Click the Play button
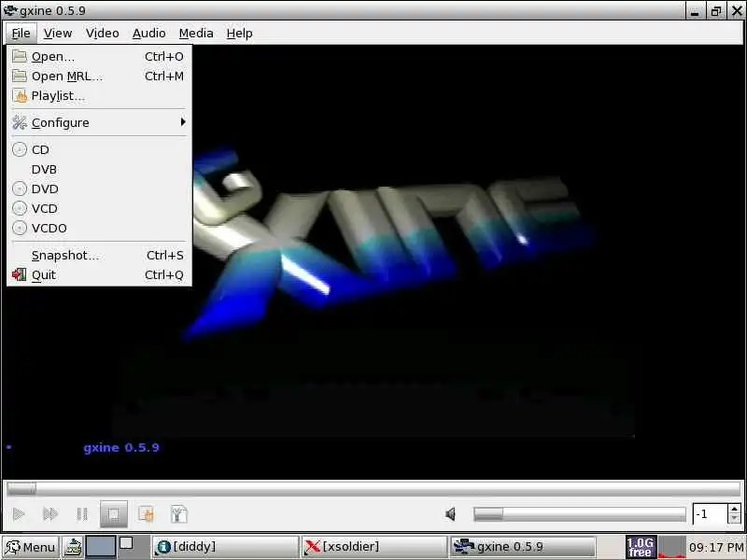 (x=19, y=514)
